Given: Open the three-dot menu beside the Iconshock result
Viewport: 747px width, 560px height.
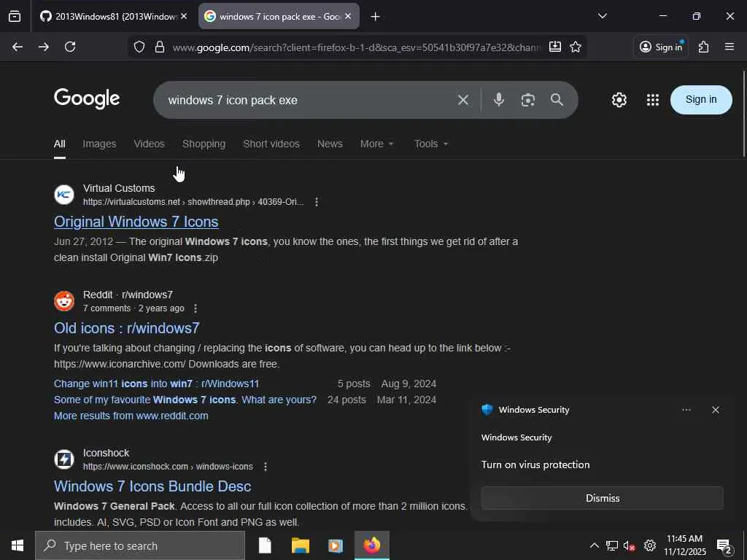Looking at the screenshot, I should 266,467.
